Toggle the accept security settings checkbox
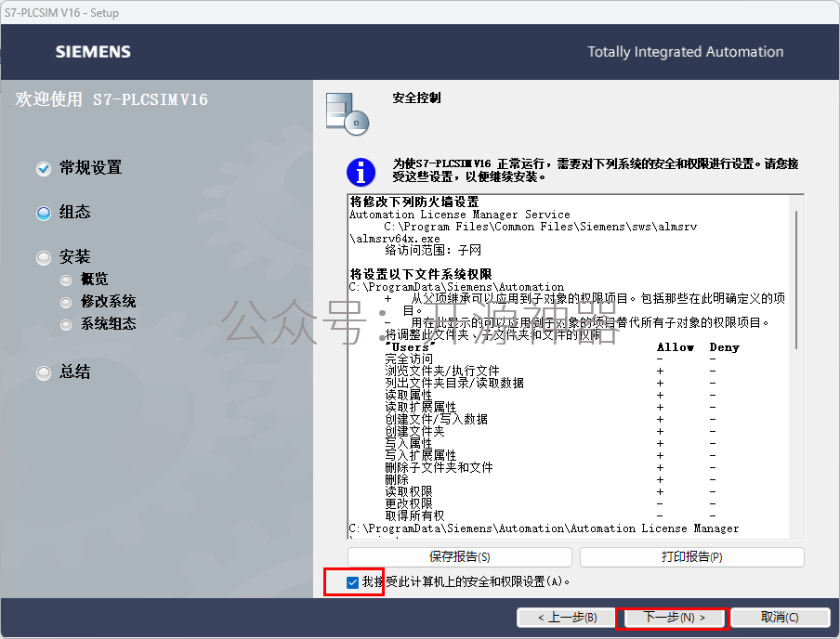This screenshot has width=840, height=639. click(352, 582)
